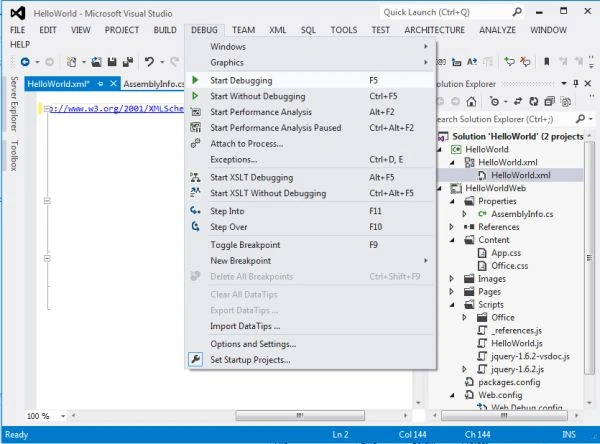Open the Toolbox side tab
Image resolution: width=600 pixels, height=444 pixels.
(14, 155)
